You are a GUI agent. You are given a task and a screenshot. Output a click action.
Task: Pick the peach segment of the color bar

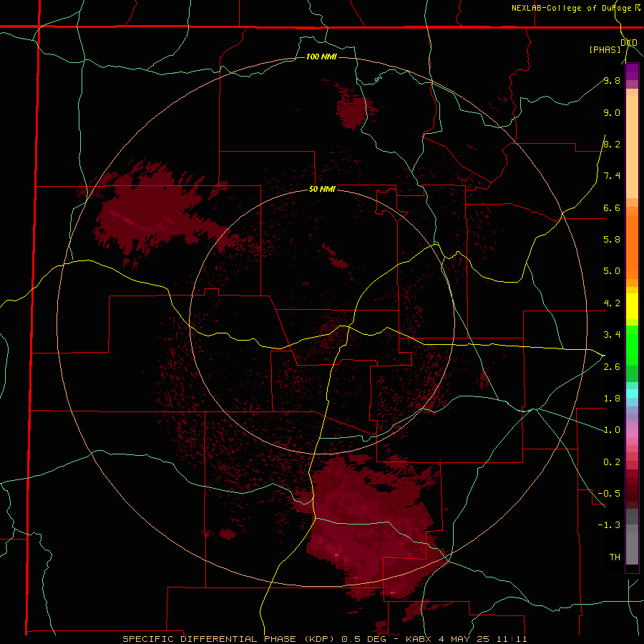click(x=632, y=147)
